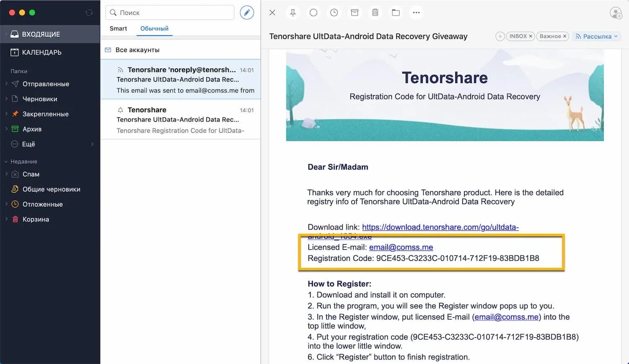Screen dimensions: 629x364
Task: Expand Черновики folder chevron
Action: pos(6,99)
